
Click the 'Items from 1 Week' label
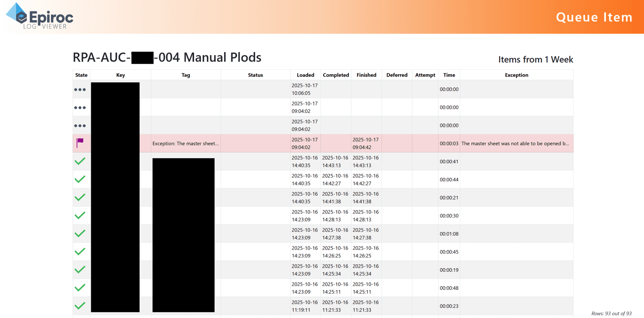[x=535, y=59]
